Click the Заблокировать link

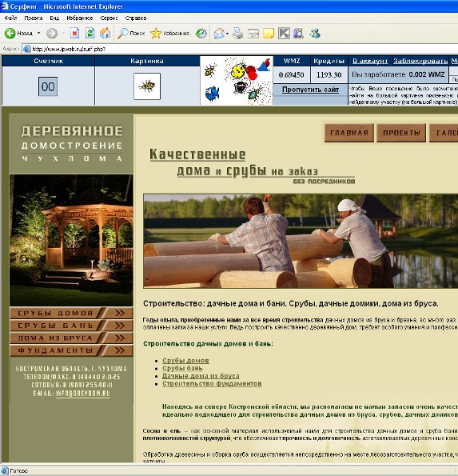[420, 61]
